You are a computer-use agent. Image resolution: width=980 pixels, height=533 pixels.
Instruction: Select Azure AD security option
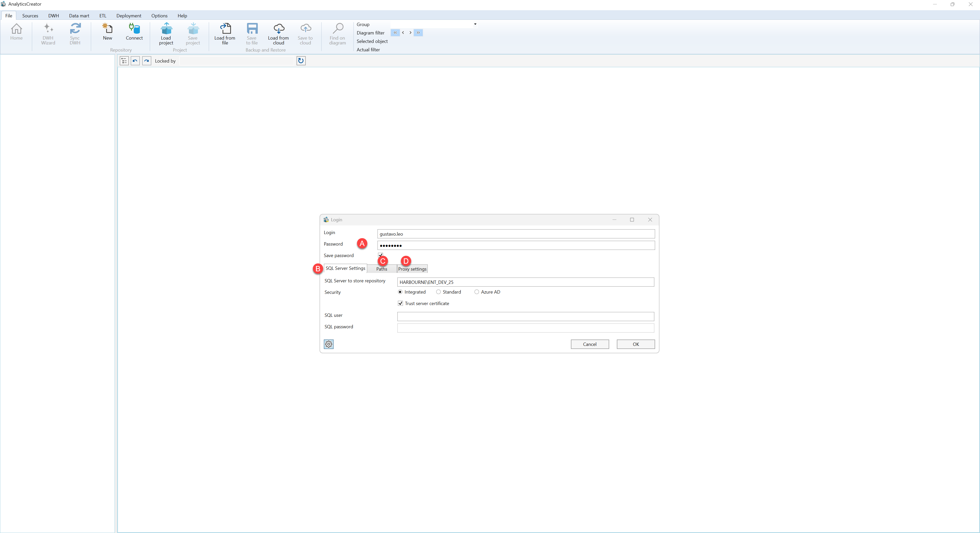pyautogui.click(x=487, y=292)
